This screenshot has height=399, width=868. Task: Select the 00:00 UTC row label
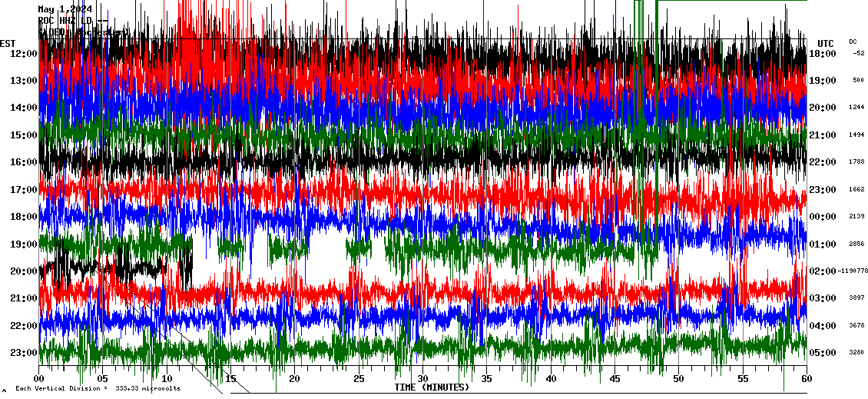pos(823,217)
